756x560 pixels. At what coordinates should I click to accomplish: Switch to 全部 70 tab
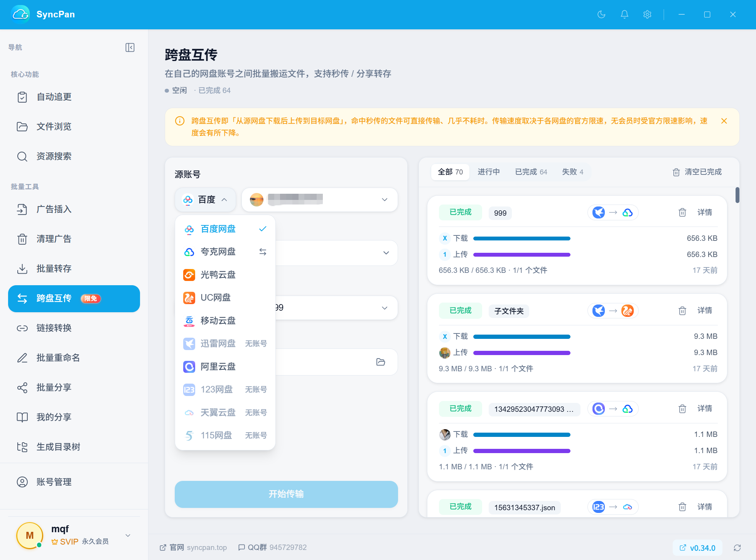pyautogui.click(x=450, y=172)
